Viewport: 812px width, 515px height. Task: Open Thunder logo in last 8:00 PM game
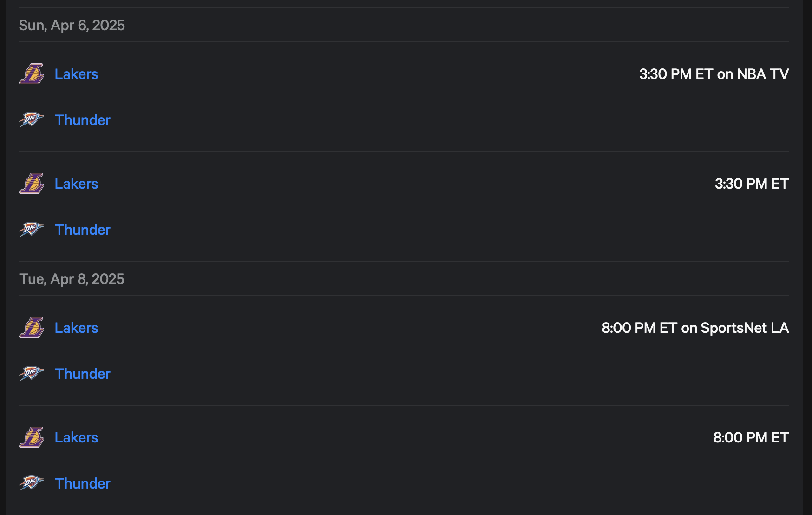tap(32, 483)
